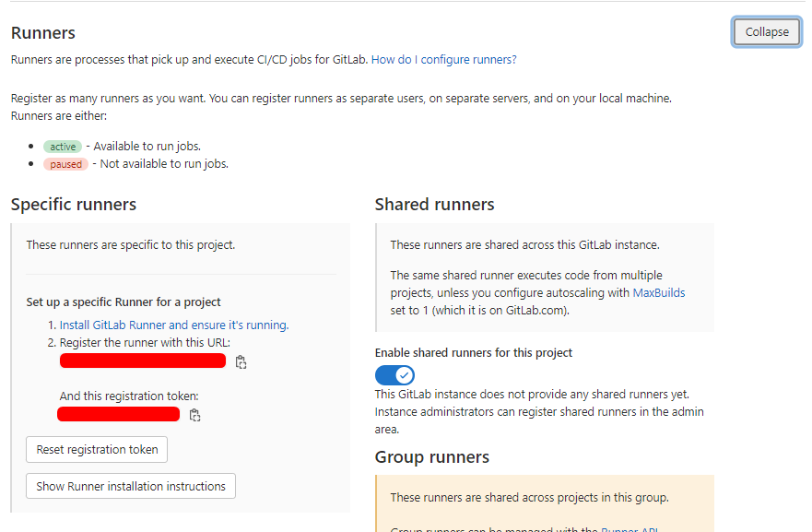Select the Group runners heading
Image resolution: width=812 pixels, height=532 pixels.
[x=432, y=457]
